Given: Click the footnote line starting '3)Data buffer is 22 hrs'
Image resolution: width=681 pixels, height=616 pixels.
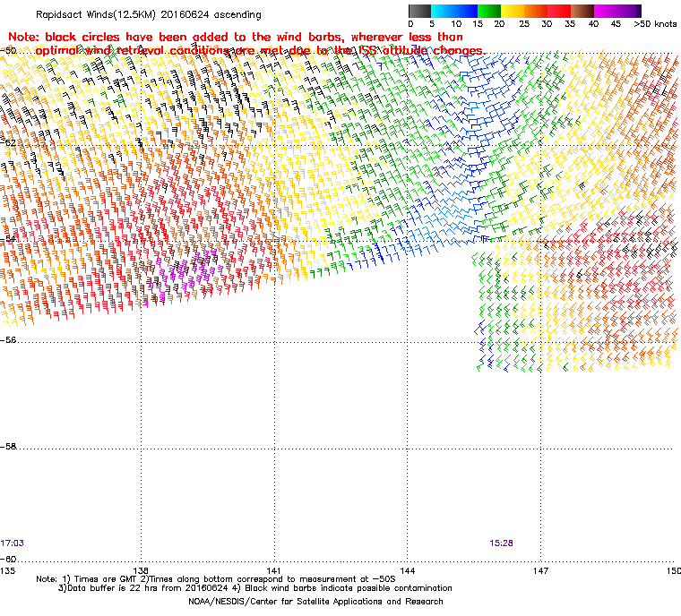Looking at the screenshot, I should click(x=255, y=588).
